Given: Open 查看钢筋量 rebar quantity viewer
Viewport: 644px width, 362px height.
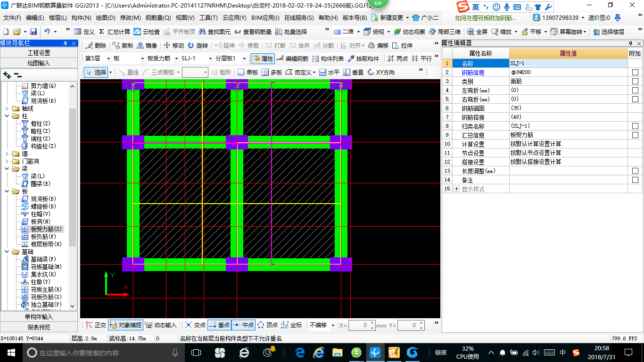Looking at the screenshot, I should click(253, 32).
